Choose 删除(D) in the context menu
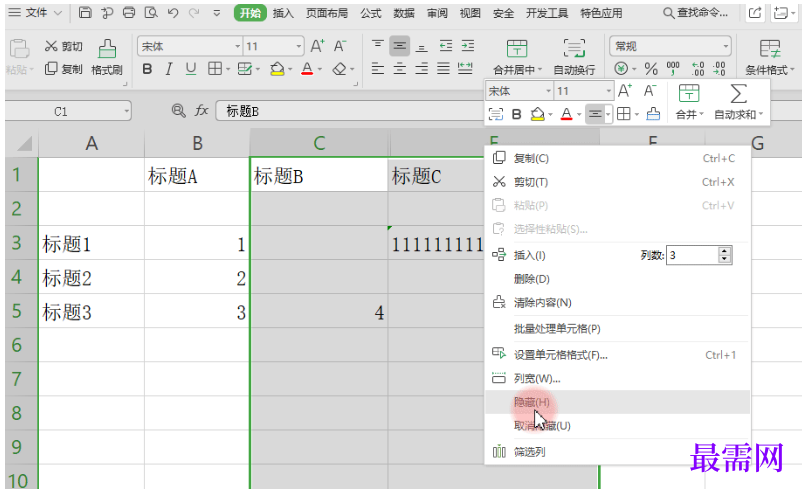The image size is (802, 489). click(617, 279)
